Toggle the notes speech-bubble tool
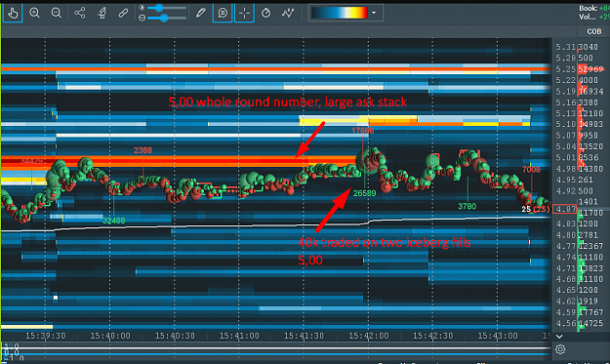Viewport: 610px width, 364px height. pos(223,14)
